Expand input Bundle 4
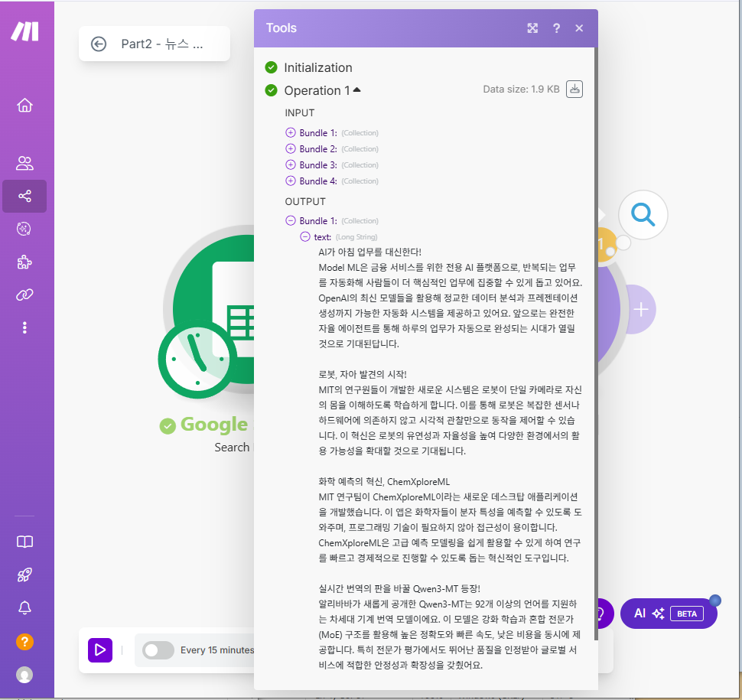Viewport: 742px width, 700px height. [291, 181]
